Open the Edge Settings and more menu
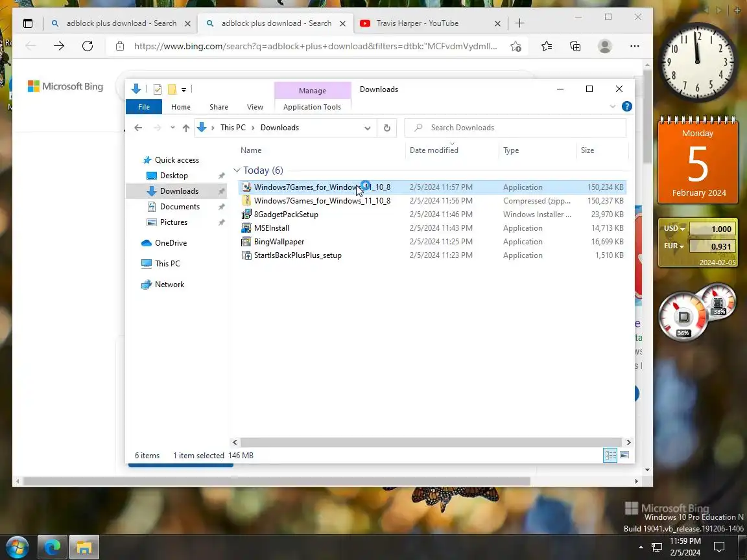This screenshot has width=747, height=560. tap(635, 46)
